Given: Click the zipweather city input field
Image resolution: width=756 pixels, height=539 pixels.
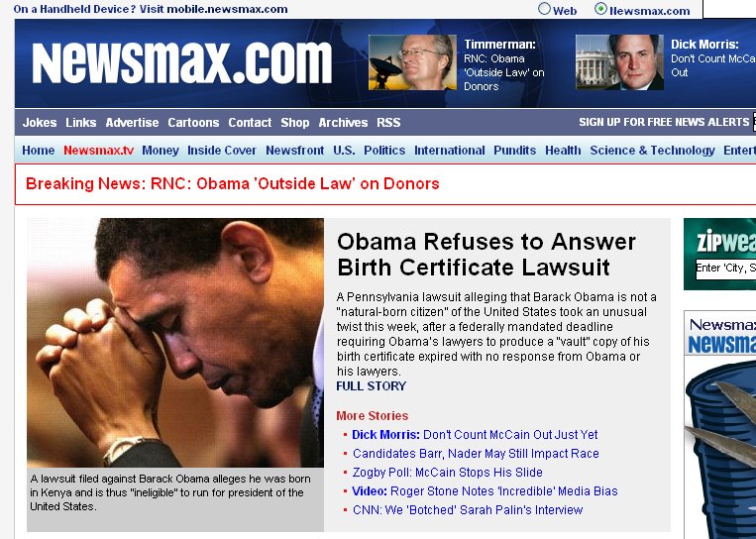Looking at the screenshot, I should (725, 269).
